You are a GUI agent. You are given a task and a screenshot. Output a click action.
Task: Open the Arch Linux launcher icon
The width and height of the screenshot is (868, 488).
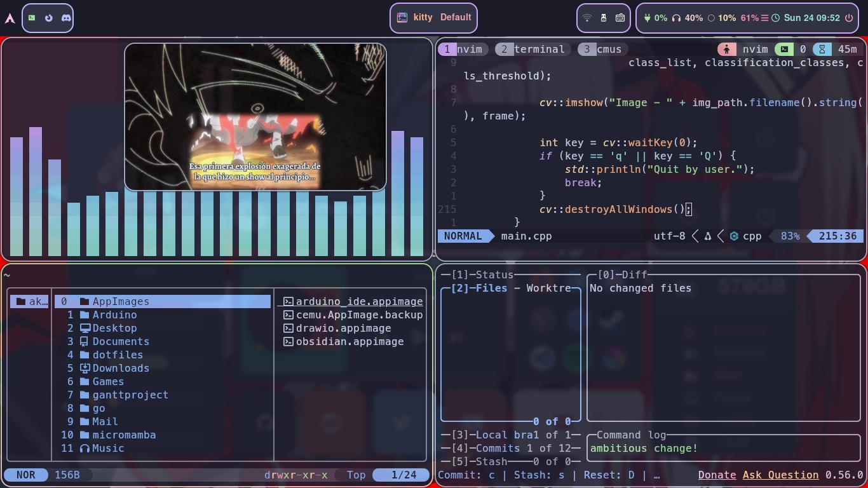(10, 18)
